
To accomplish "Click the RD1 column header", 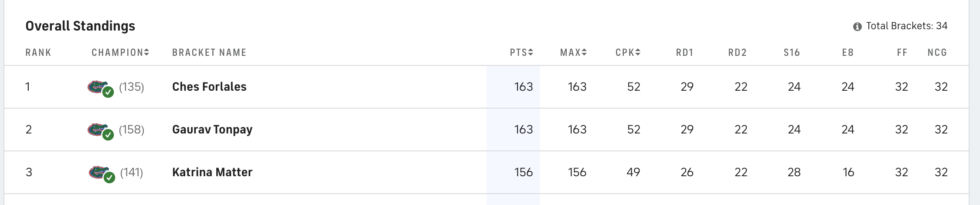I will pos(684,52).
